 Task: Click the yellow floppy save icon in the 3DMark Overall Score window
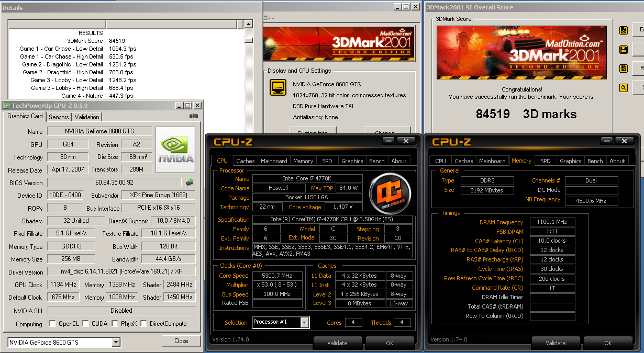pos(623,50)
